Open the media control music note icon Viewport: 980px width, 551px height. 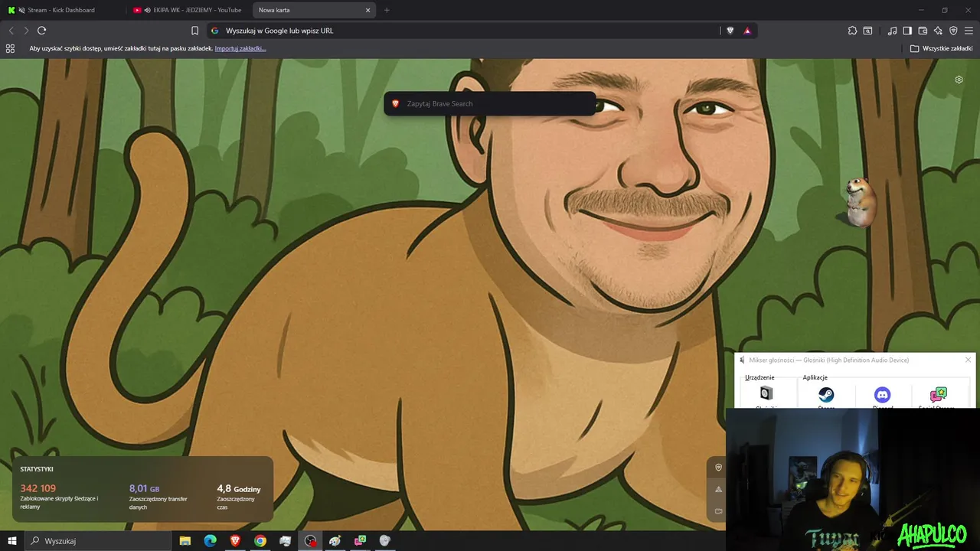tap(892, 31)
